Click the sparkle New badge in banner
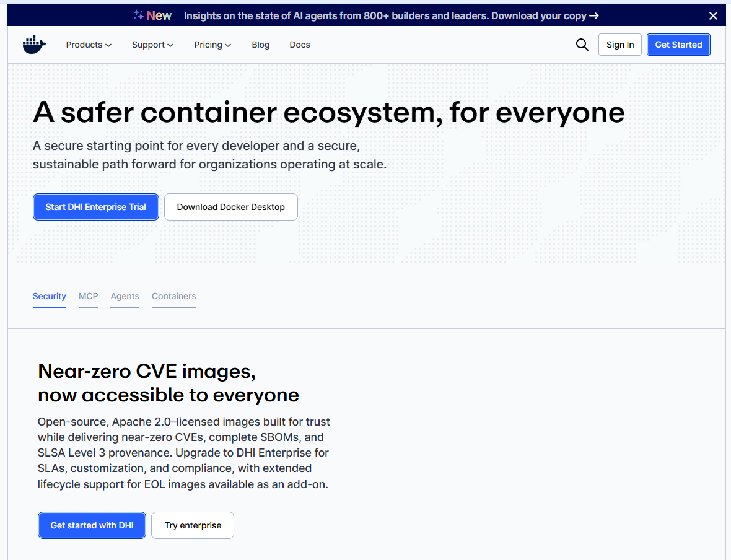Viewport: 731px width, 560px height. pos(152,15)
